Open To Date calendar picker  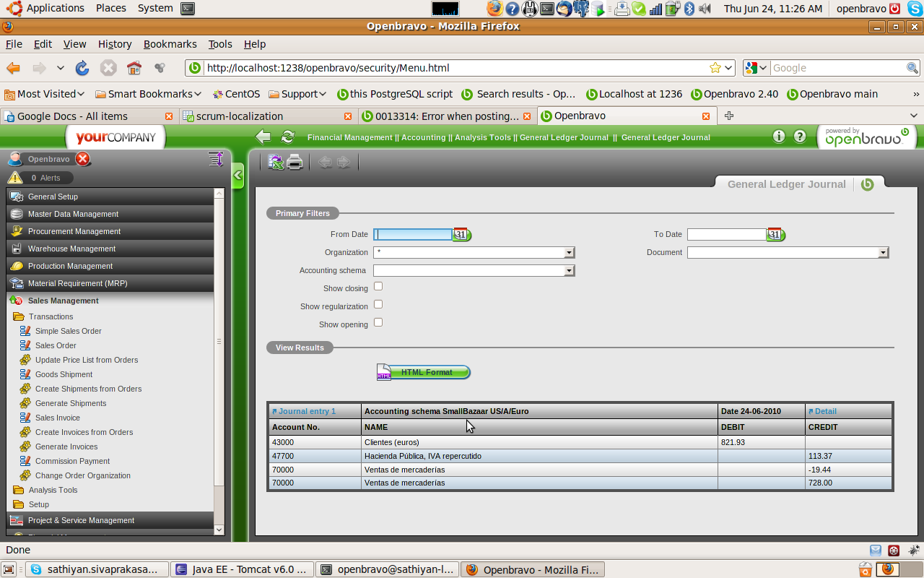pos(775,234)
